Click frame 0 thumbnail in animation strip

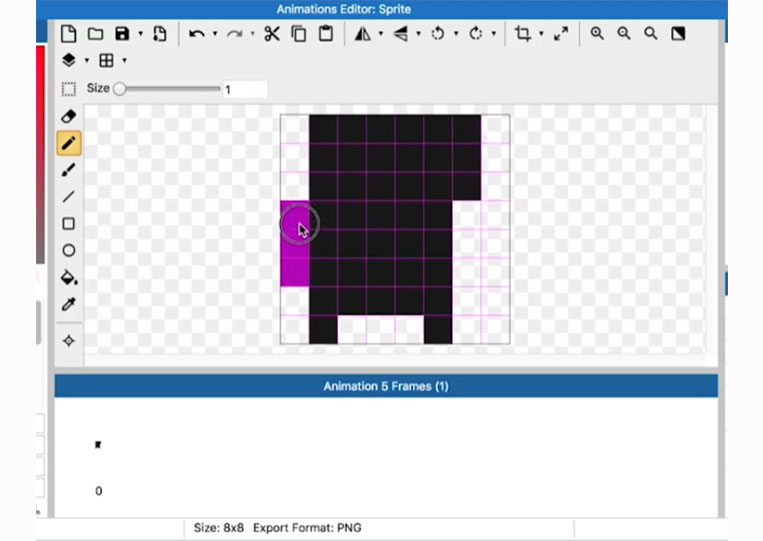pyautogui.click(x=98, y=445)
